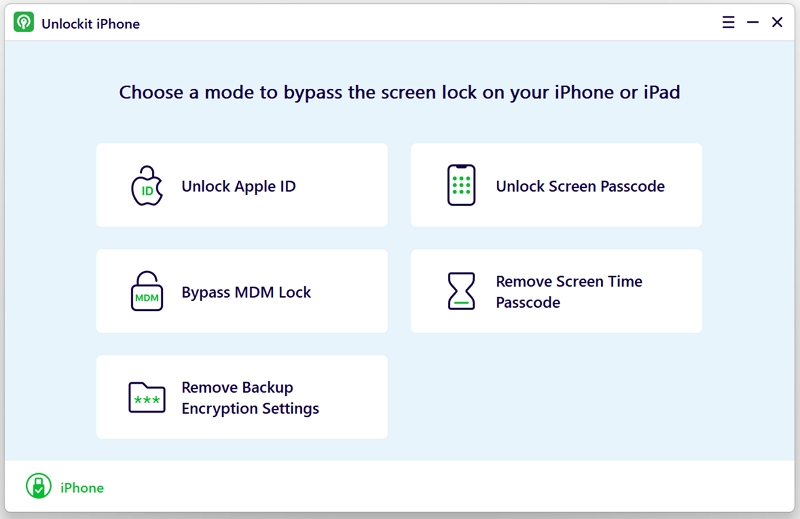
Task: Click the Apple ID apple icon
Action: coord(147,186)
